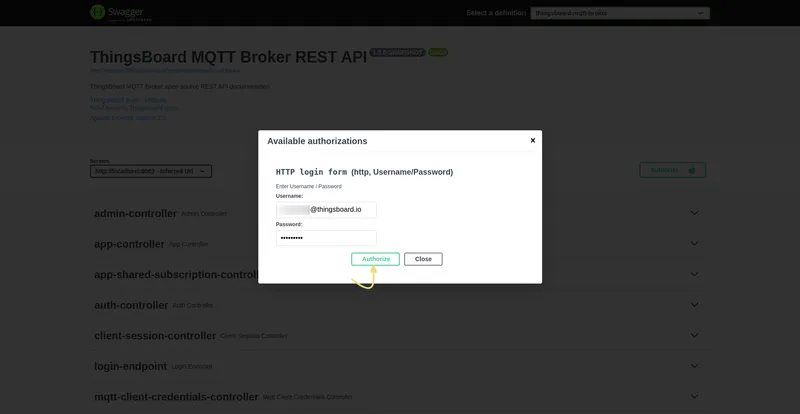Image resolution: width=800 pixels, height=414 pixels.
Task: Expand the auth-controller section chevron
Action: pyautogui.click(x=694, y=305)
